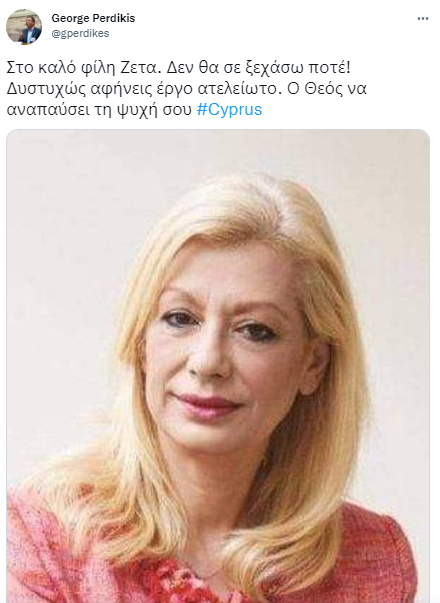Go to the gperdikes username page
The width and height of the screenshot is (440, 603).
click(x=80, y=33)
